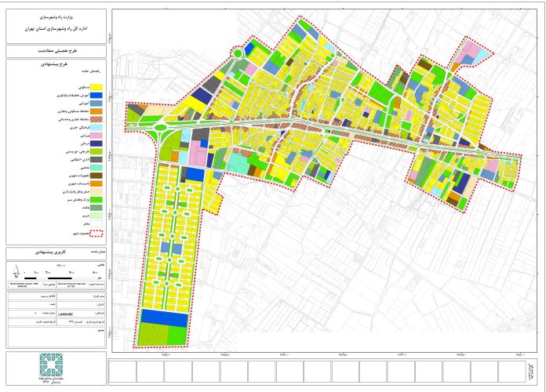Click the 'پارک و فضای سبز' legend label

pos(78,200)
